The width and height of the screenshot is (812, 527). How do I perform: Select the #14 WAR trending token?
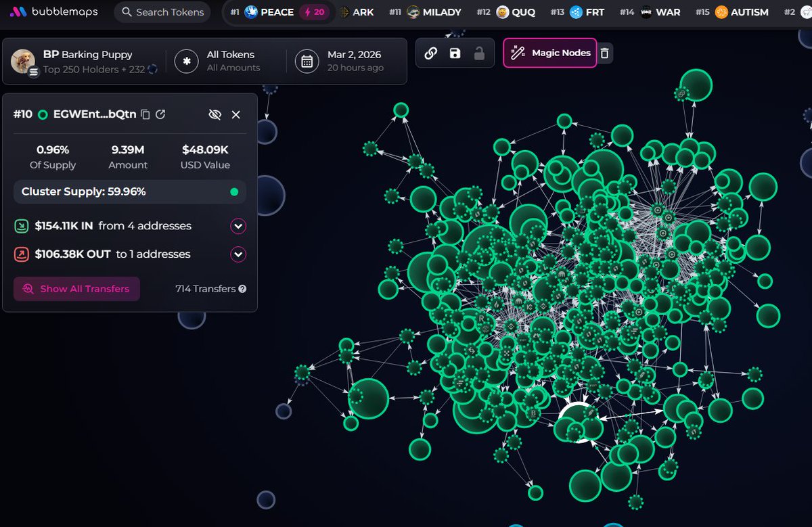tap(650, 12)
